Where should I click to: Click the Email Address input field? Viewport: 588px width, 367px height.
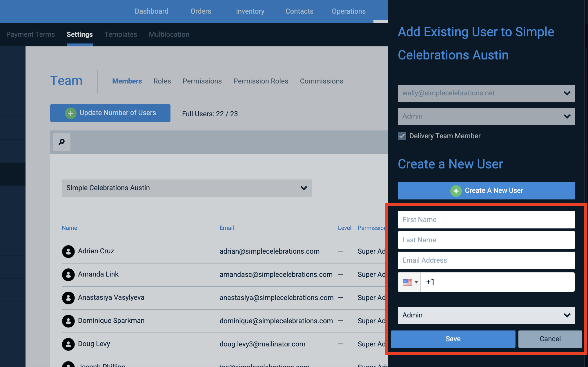(486, 260)
